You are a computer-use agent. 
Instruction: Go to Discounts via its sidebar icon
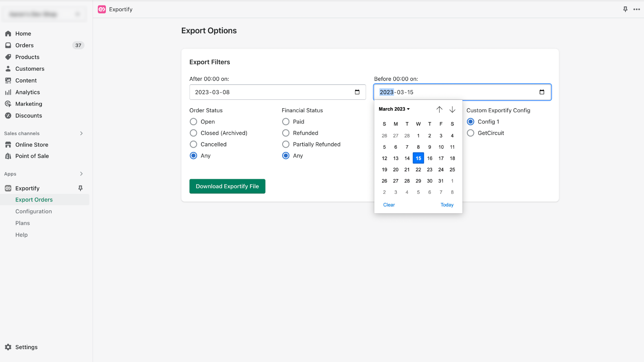tap(9, 115)
